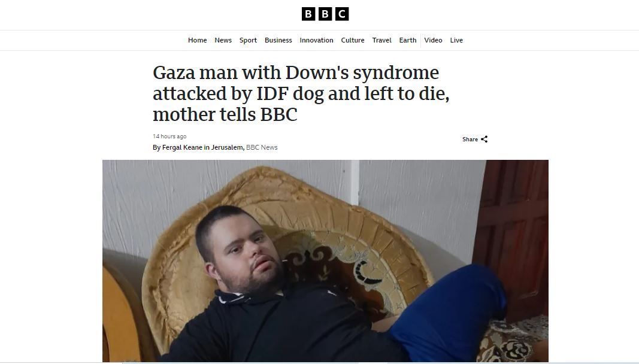The height and width of the screenshot is (364, 639).
Task: Click the author name Fergal Keane
Action: (181, 147)
